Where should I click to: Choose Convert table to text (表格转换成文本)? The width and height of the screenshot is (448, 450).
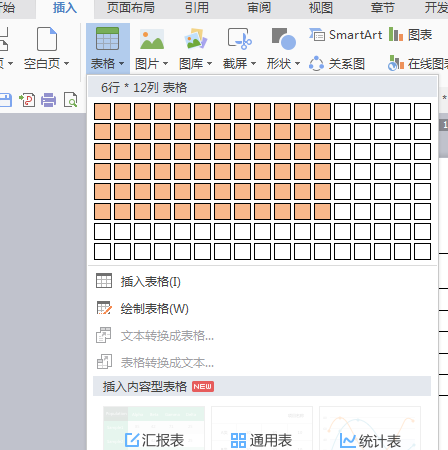262,362
